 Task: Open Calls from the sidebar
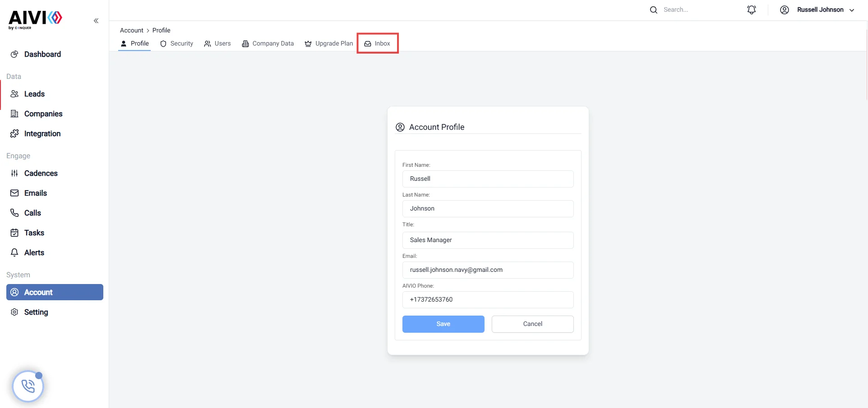click(x=32, y=213)
